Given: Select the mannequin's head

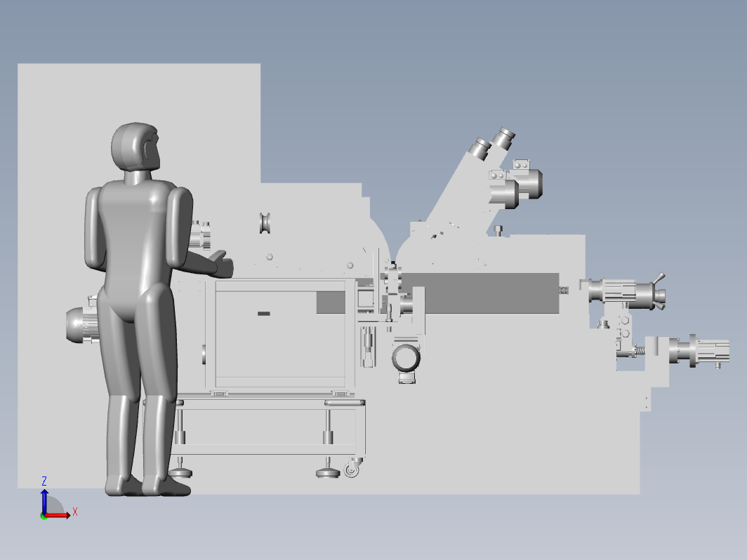Looking at the screenshot, I should (x=135, y=147).
